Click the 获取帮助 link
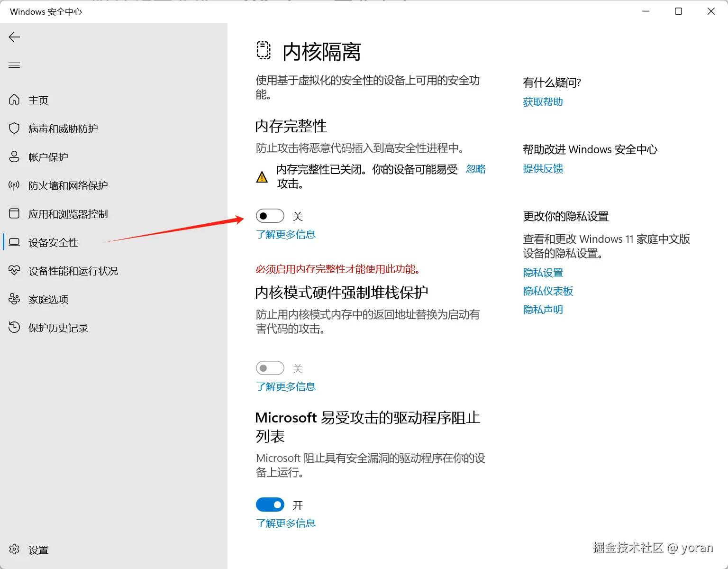Image resolution: width=728 pixels, height=569 pixels. point(543,102)
